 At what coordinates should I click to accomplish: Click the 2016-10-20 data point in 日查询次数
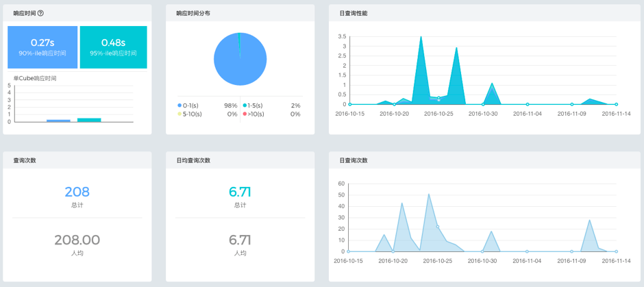[x=393, y=251]
